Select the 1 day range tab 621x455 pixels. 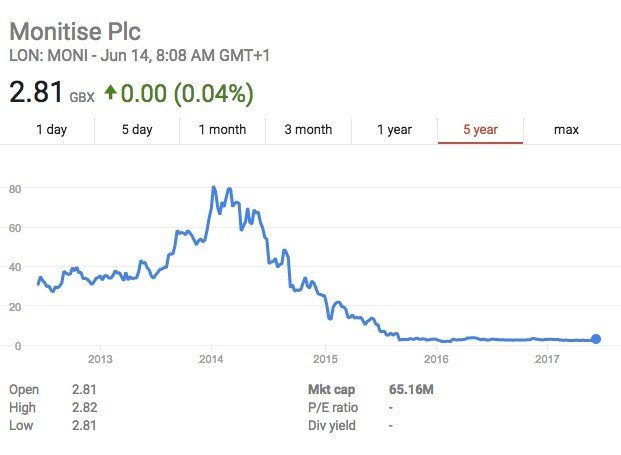pos(51,129)
